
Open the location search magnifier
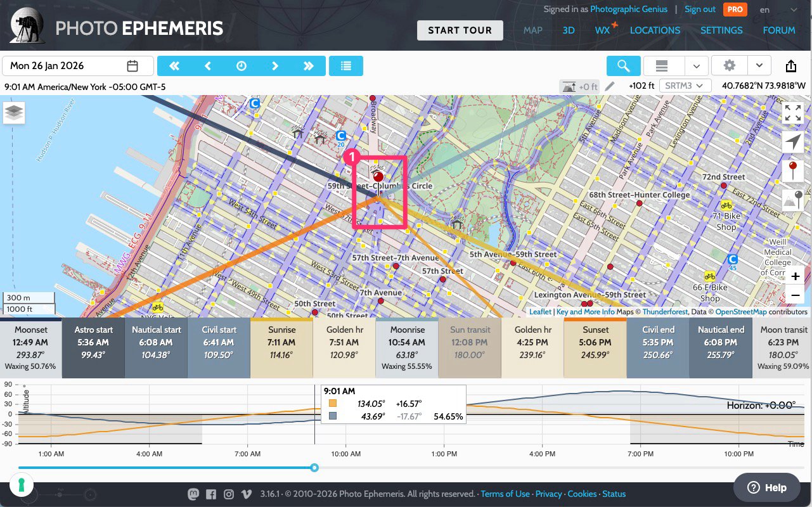click(623, 66)
